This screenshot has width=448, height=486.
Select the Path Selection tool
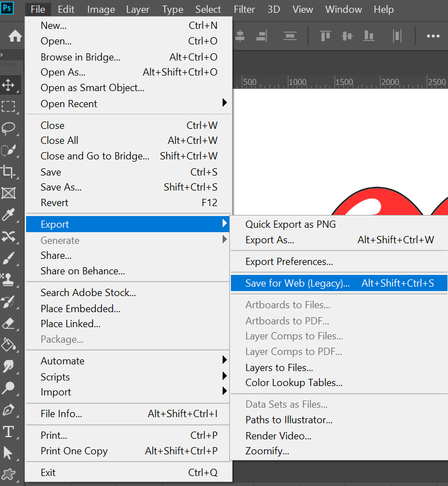click(x=8, y=453)
